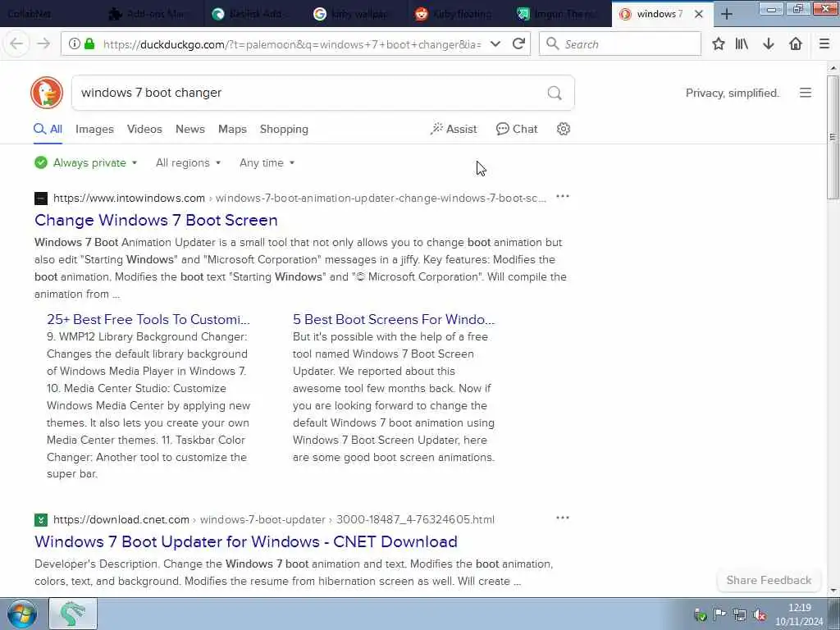Open the browser hamburger menu

[824, 44]
